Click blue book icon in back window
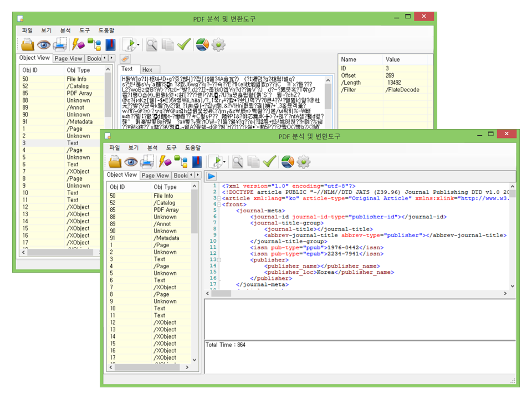Screen dimensions: 532x399 (x=110, y=45)
